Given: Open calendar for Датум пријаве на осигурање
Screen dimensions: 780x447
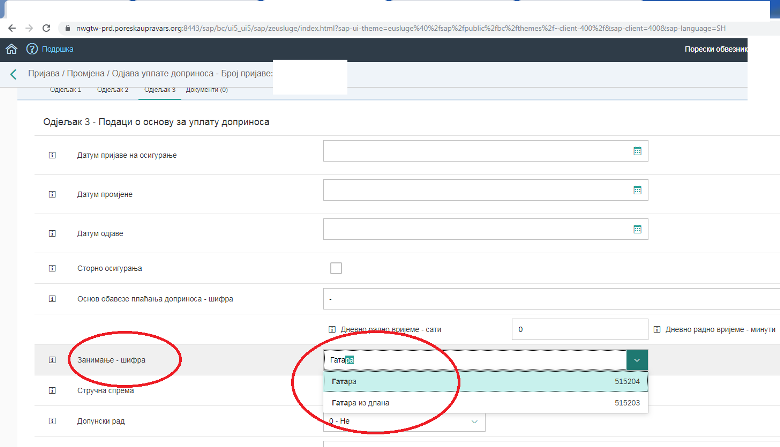Looking at the screenshot, I should [636, 151].
